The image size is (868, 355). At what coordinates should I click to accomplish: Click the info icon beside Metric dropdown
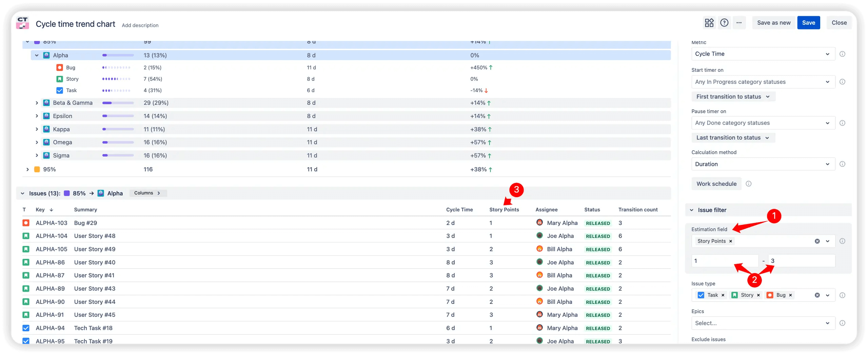click(842, 54)
